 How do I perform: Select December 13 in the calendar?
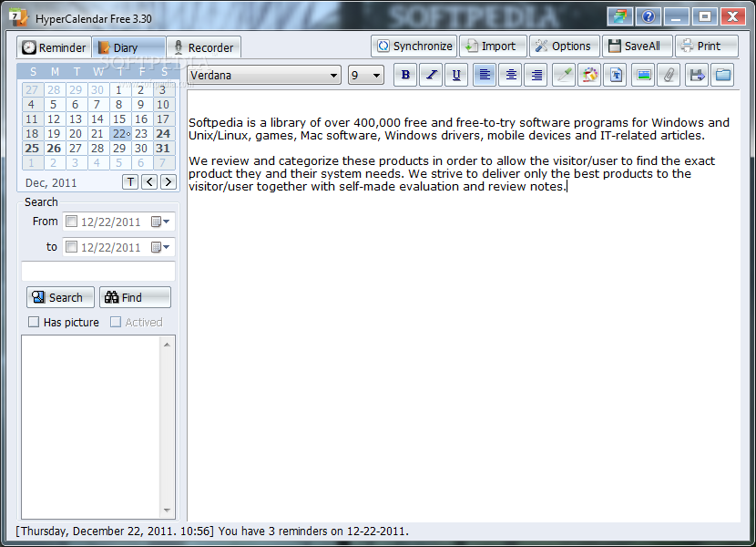pyautogui.click(x=76, y=119)
